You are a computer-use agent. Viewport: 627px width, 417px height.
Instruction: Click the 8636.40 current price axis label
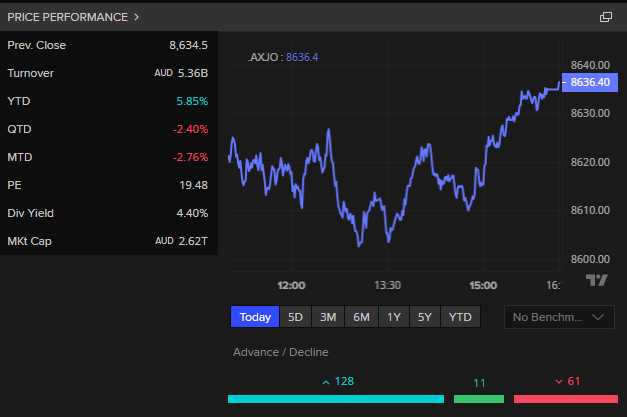point(588,83)
